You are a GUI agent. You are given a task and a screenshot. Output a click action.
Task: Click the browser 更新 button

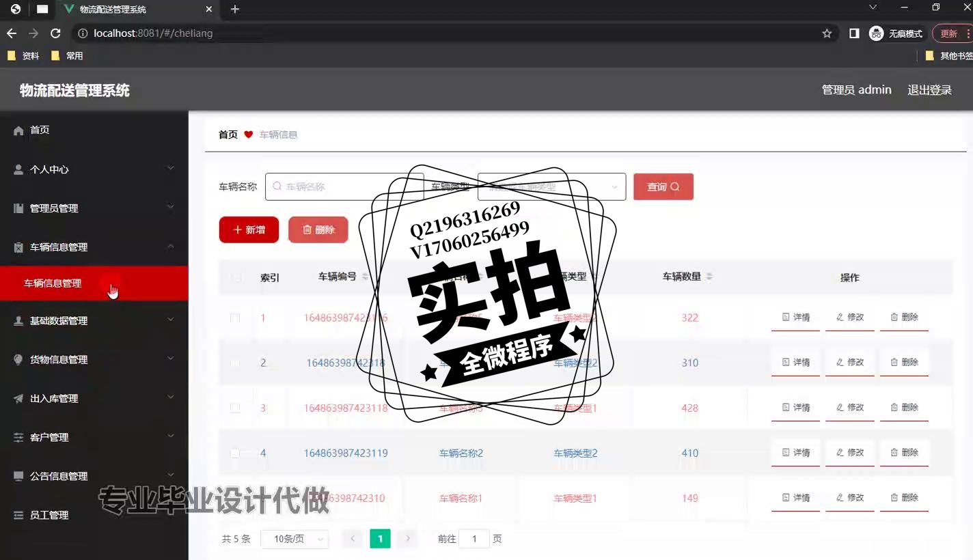coord(952,33)
